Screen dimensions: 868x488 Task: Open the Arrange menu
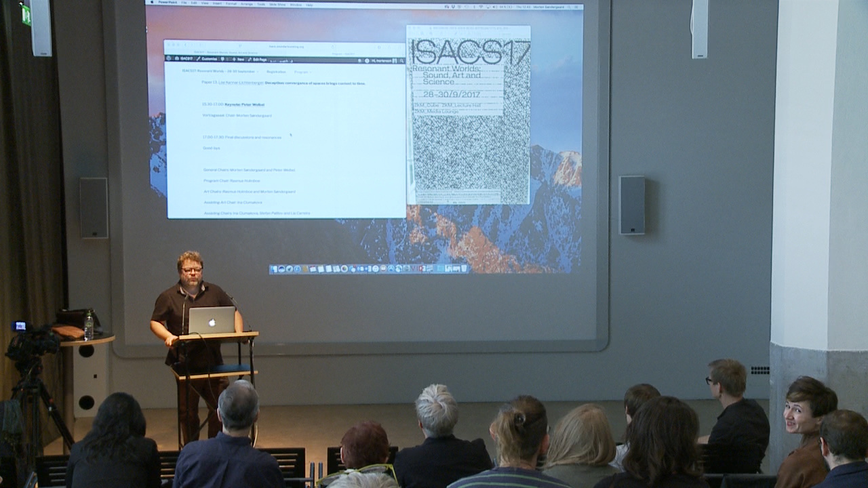247,3
